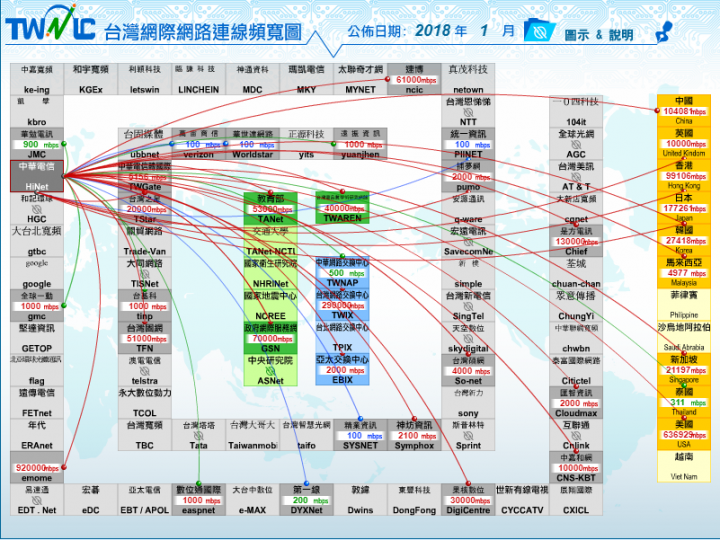Select the Viet Nam 越南 cell
The image size is (720, 540).
pos(684,467)
